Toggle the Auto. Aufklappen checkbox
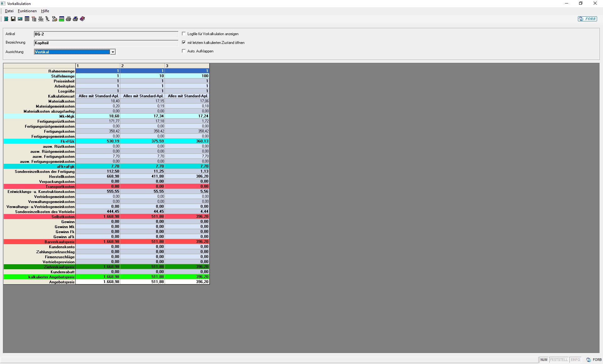Screen dimensions: 603x364 (x=184, y=51)
